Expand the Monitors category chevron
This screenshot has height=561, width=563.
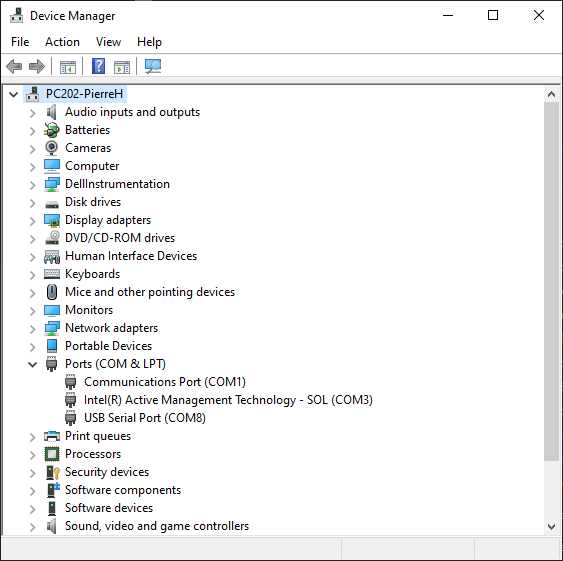[x=33, y=311]
